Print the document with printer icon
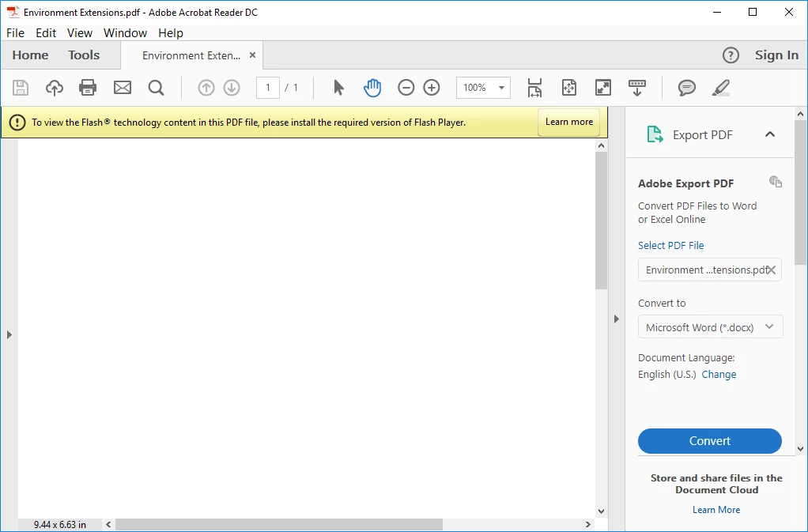 [x=88, y=88]
